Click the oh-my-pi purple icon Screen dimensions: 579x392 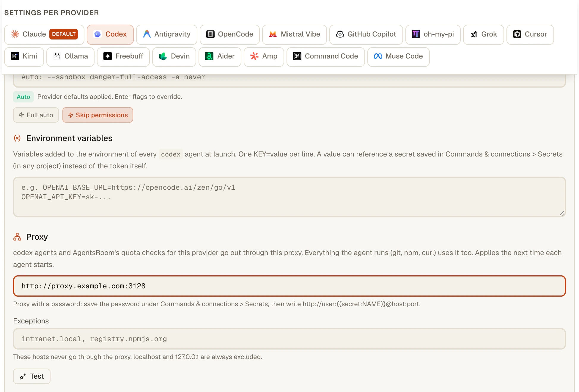pyautogui.click(x=416, y=34)
